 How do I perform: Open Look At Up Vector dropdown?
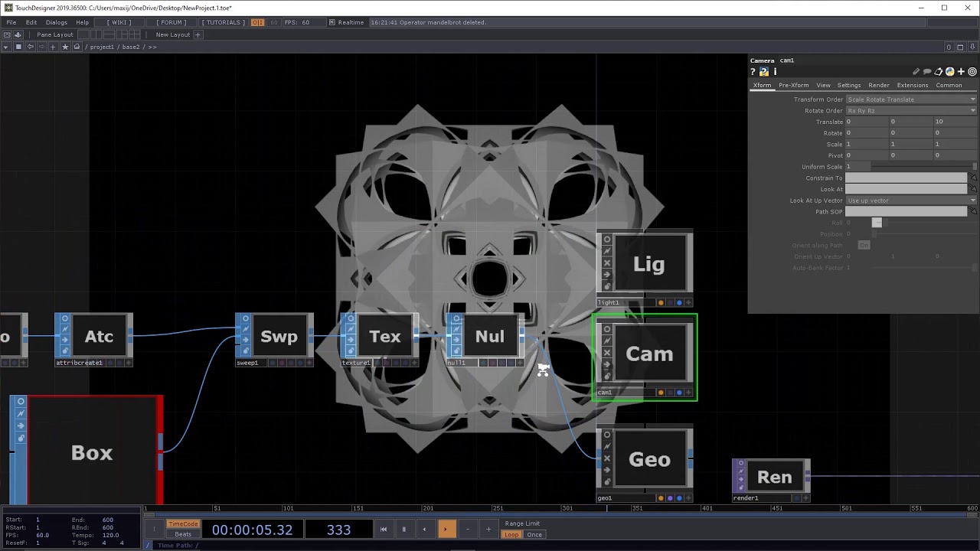point(911,201)
